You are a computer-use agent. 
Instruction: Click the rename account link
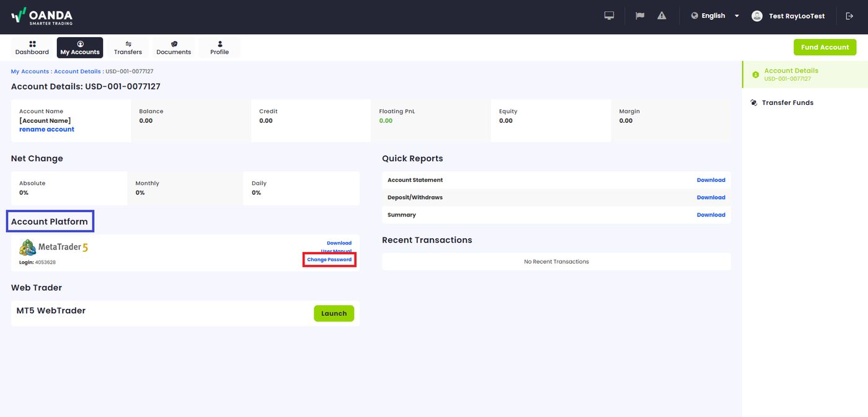pyautogui.click(x=46, y=129)
